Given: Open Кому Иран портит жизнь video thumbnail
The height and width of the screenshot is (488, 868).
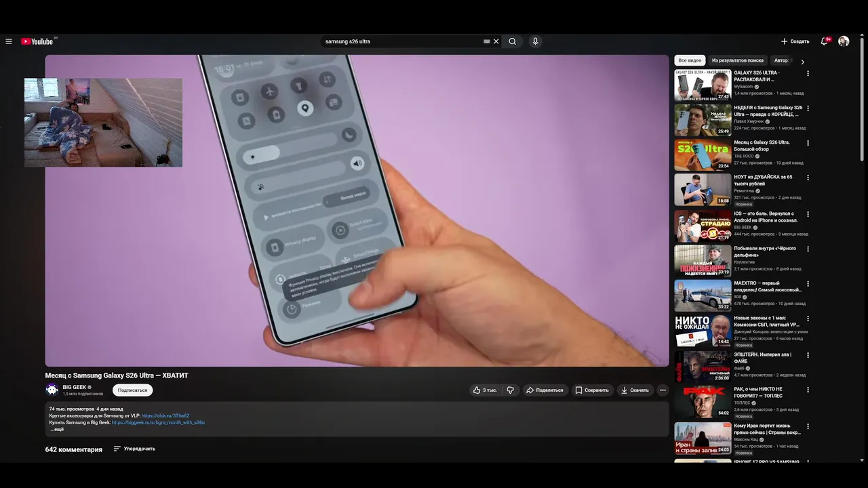Looking at the screenshot, I should pos(703,438).
